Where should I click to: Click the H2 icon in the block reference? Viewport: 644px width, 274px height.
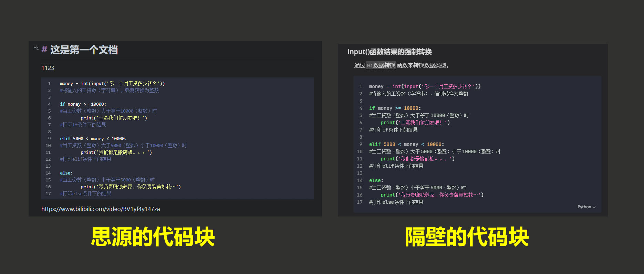[x=370, y=65]
